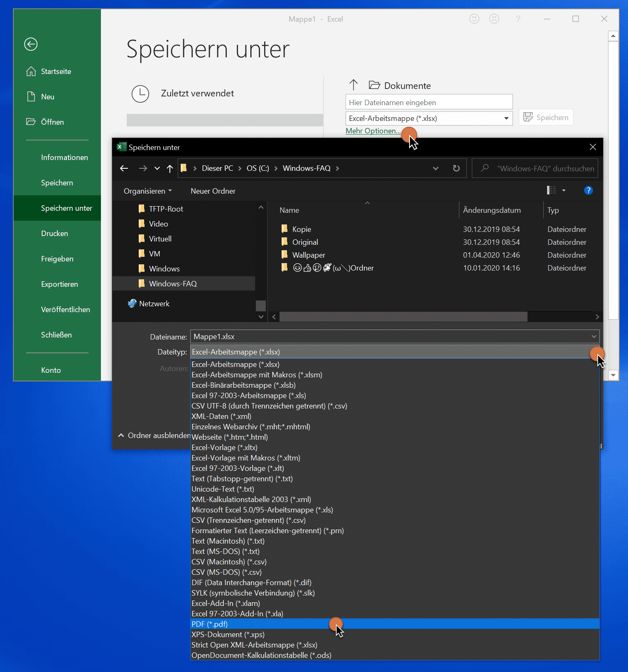This screenshot has height=672, width=628.
Task: Select the emoji-named Ordner folder
Action: (x=327, y=268)
